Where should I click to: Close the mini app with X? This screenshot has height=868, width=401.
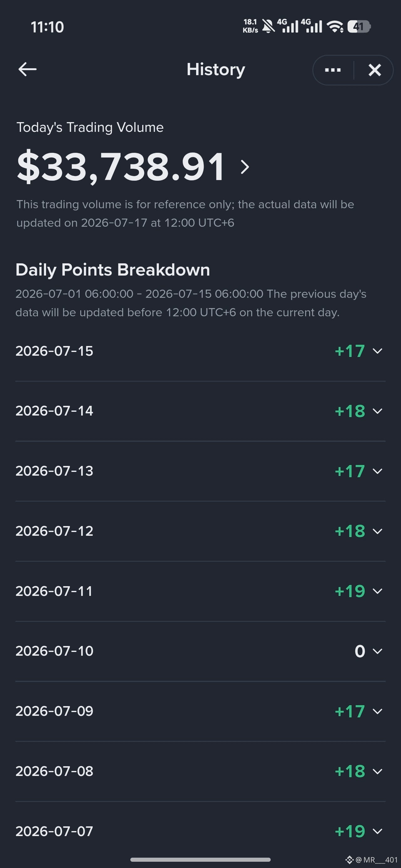[375, 70]
